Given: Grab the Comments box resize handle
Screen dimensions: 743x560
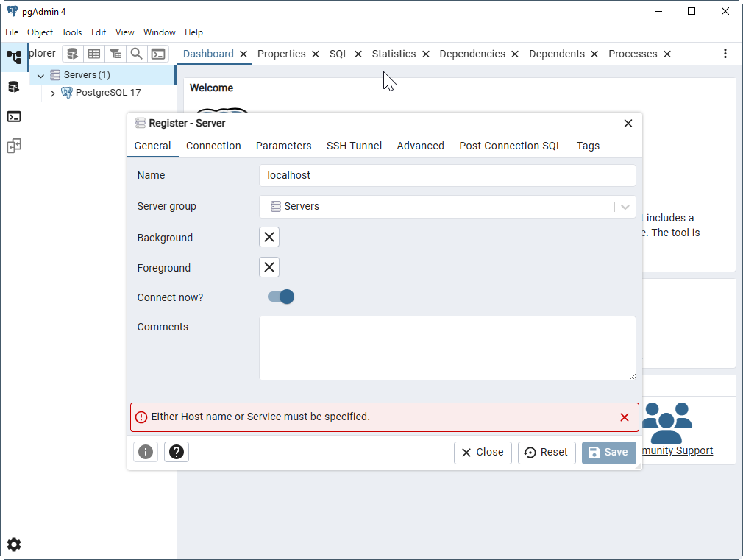Looking at the screenshot, I should point(633,377).
